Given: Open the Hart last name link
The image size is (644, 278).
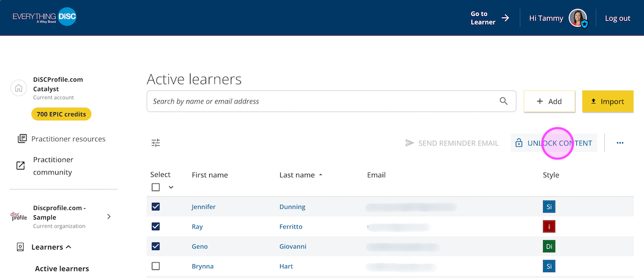Looking at the screenshot, I should pos(286,266).
